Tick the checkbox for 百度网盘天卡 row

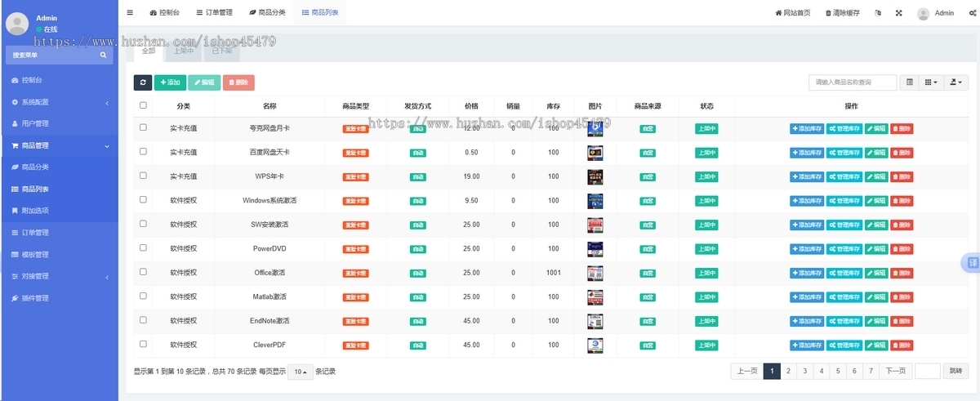tap(144, 152)
